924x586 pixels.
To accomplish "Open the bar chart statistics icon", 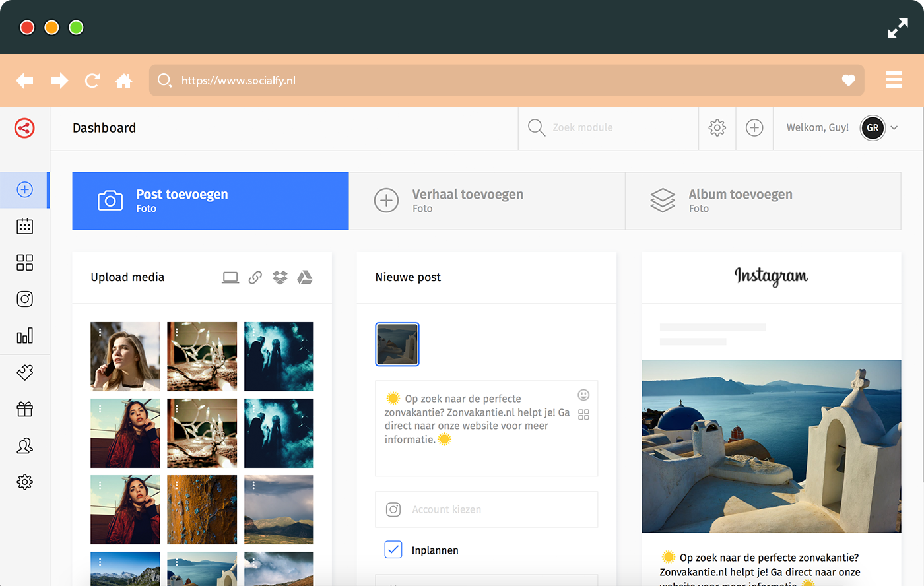I will 24,336.
